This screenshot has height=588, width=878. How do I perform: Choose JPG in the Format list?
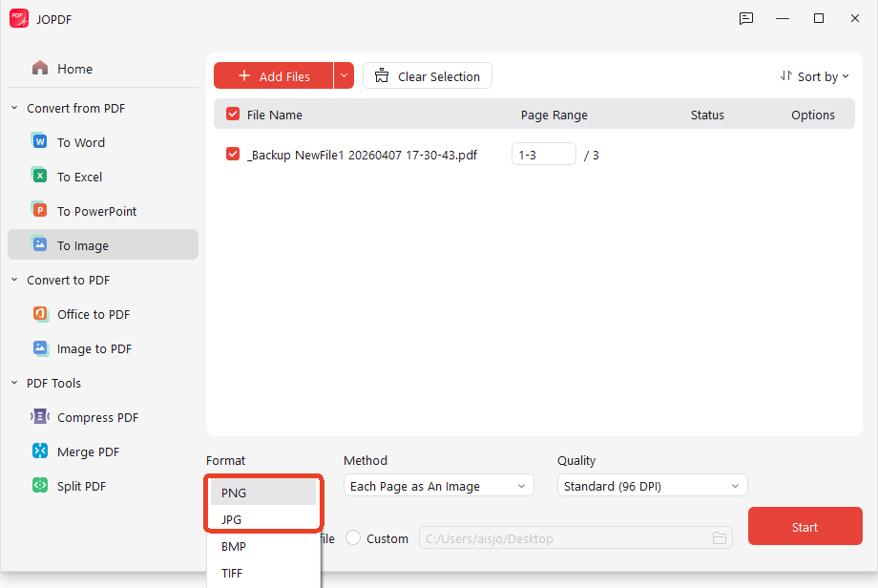click(x=263, y=519)
